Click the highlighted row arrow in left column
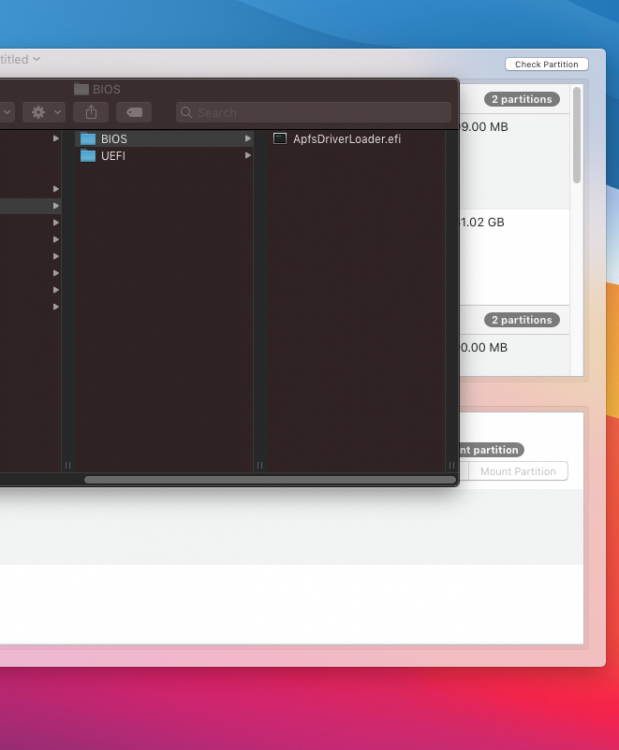The width and height of the screenshot is (619, 750). (x=56, y=206)
